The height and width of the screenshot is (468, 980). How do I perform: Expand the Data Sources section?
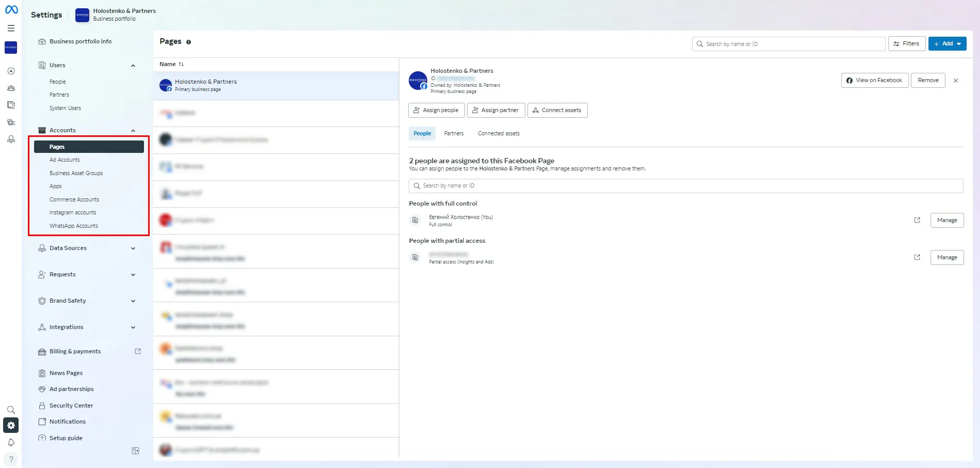pos(133,248)
